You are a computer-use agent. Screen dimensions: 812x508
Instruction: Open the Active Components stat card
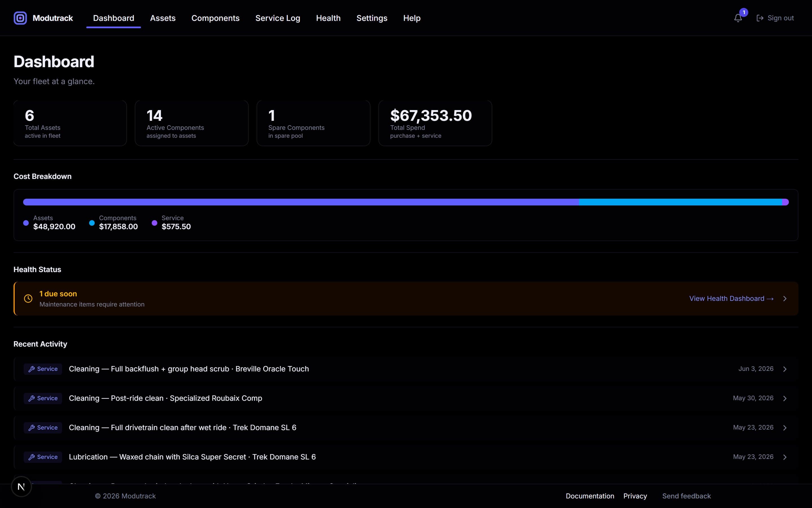click(x=192, y=123)
